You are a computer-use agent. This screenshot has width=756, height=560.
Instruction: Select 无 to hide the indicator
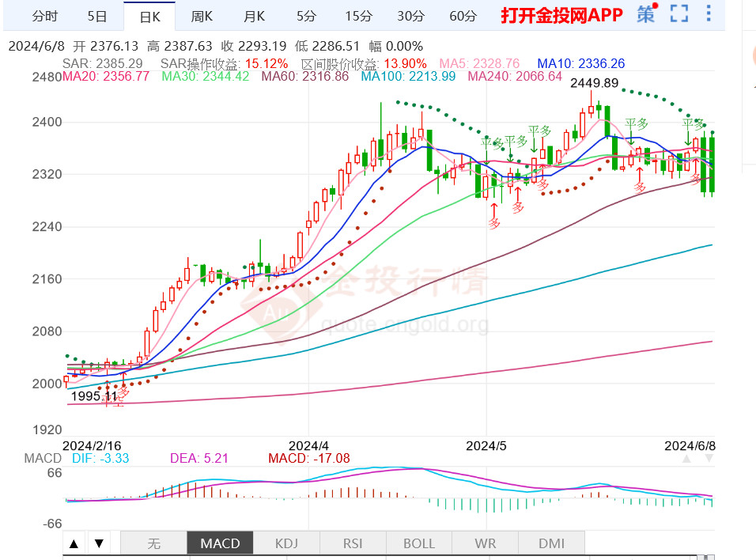pos(153,543)
